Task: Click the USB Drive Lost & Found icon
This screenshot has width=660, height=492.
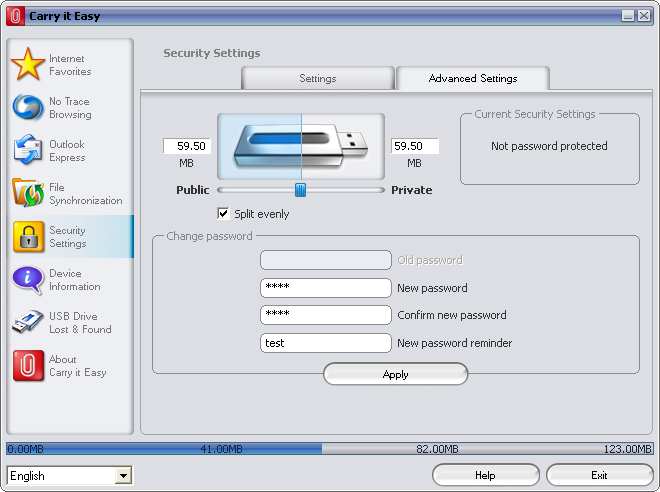Action: click(28, 322)
